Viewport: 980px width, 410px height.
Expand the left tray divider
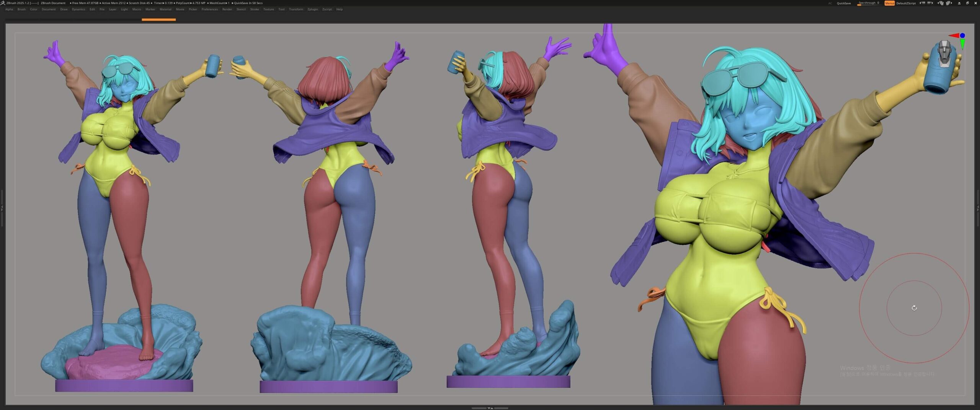2,208
